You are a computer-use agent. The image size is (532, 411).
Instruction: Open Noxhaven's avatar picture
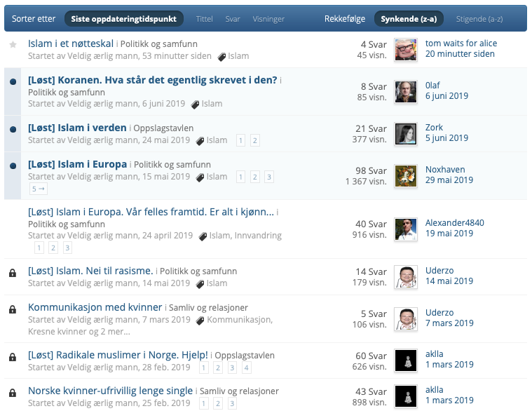(405, 176)
